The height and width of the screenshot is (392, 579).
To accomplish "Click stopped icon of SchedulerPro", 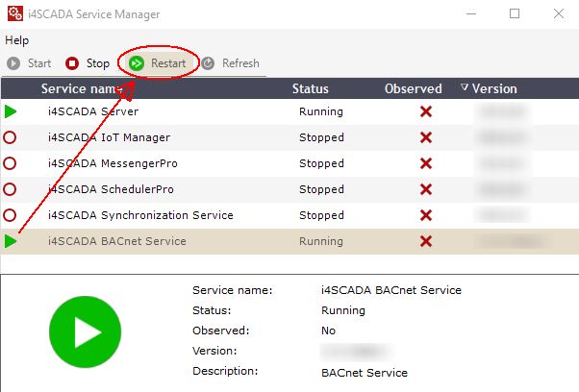I will pyautogui.click(x=10, y=189).
